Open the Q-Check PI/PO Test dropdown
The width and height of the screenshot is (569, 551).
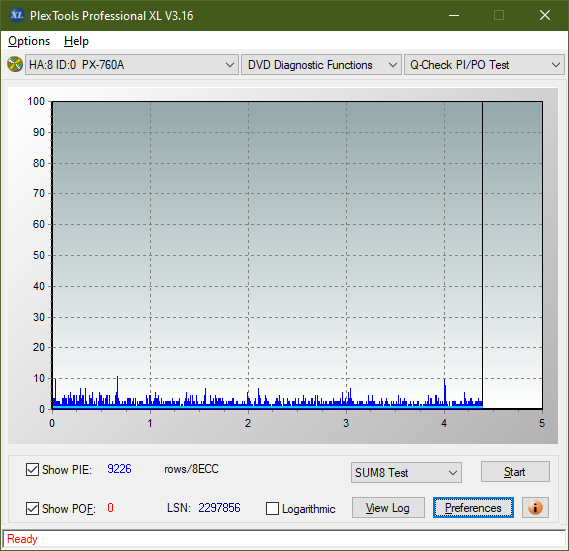click(484, 65)
